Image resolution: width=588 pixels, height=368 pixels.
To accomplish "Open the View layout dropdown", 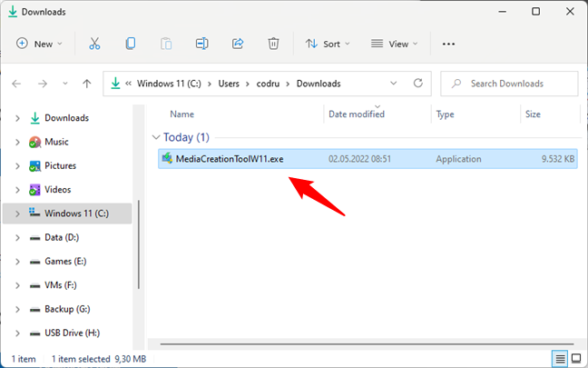I will pyautogui.click(x=394, y=44).
